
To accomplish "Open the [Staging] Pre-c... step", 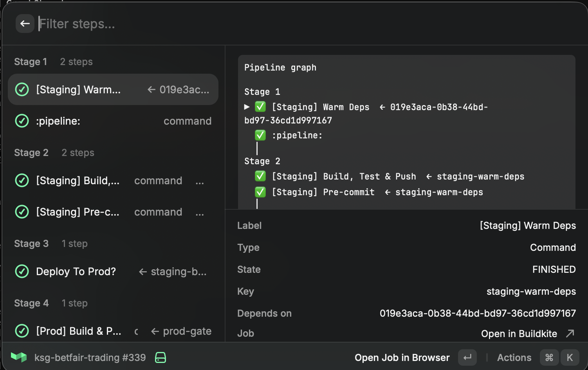I will [x=113, y=212].
